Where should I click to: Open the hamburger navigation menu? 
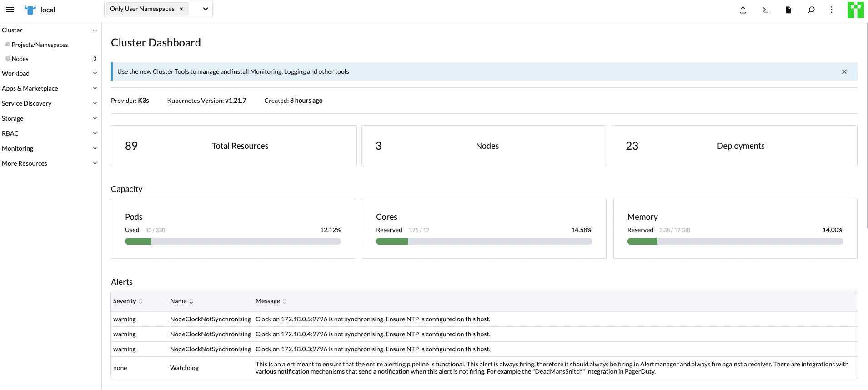click(10, 10)
